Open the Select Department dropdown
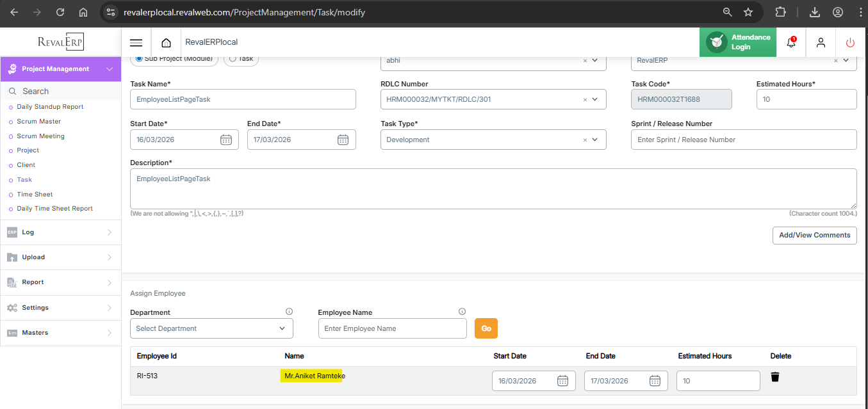Viewport: 868px width, 409px height. click(211, 328)
